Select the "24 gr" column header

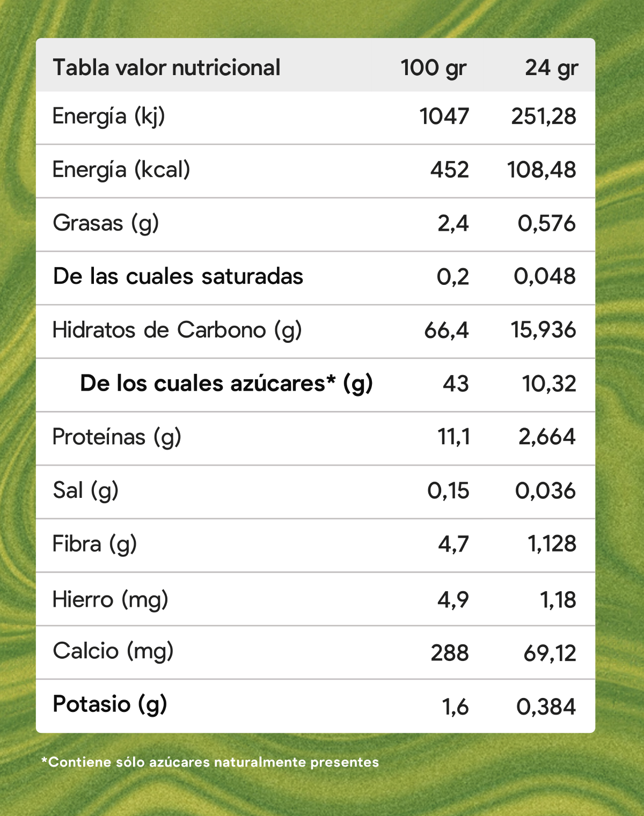point(551,68)
